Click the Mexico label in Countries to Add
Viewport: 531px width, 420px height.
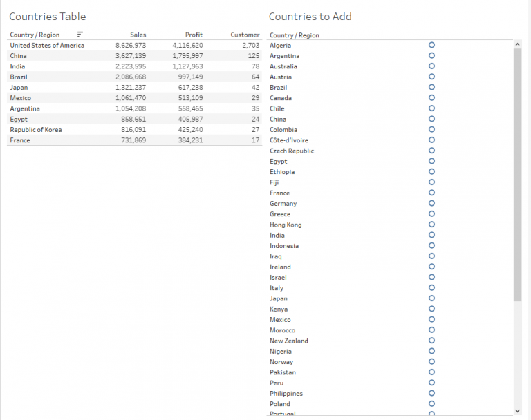(280, 319)
